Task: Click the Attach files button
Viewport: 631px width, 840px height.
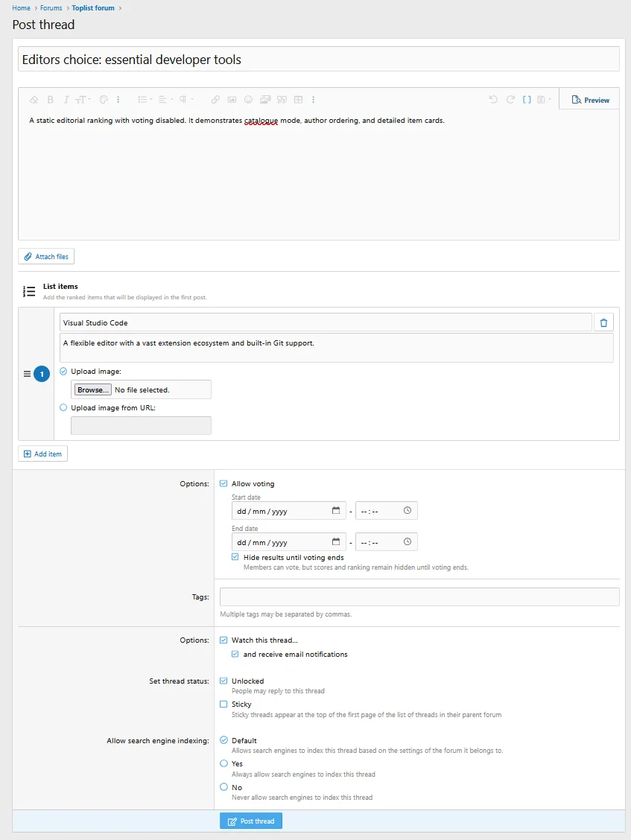Action: click(46, 257)
